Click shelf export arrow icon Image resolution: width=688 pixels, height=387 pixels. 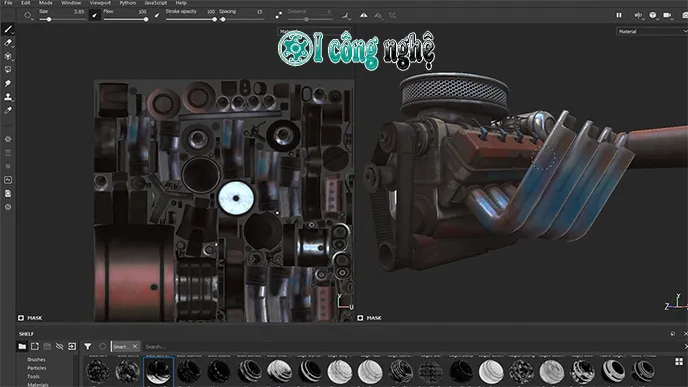(72, 347)
